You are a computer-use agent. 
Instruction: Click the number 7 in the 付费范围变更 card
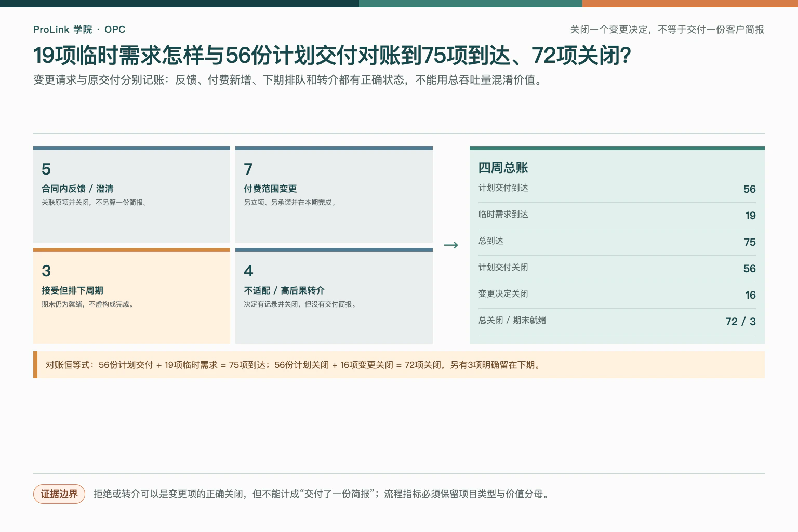coord(248,169)
